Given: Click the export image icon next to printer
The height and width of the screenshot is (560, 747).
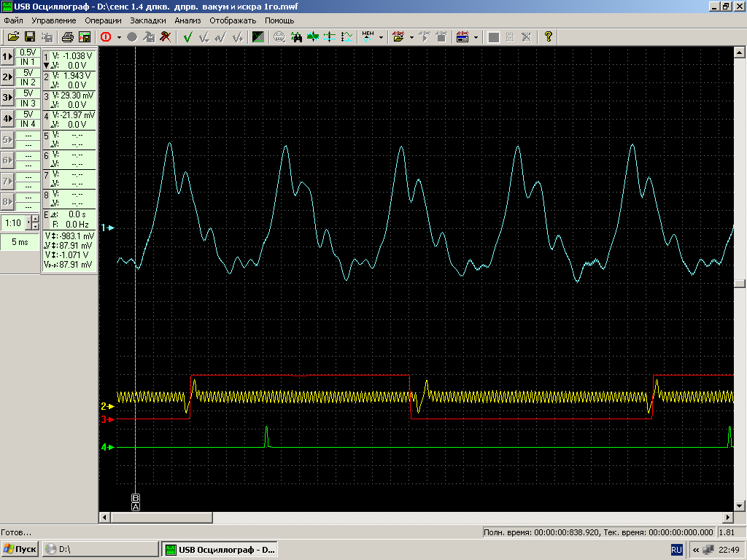Looking at the screenshot, I should pos(85,36).
